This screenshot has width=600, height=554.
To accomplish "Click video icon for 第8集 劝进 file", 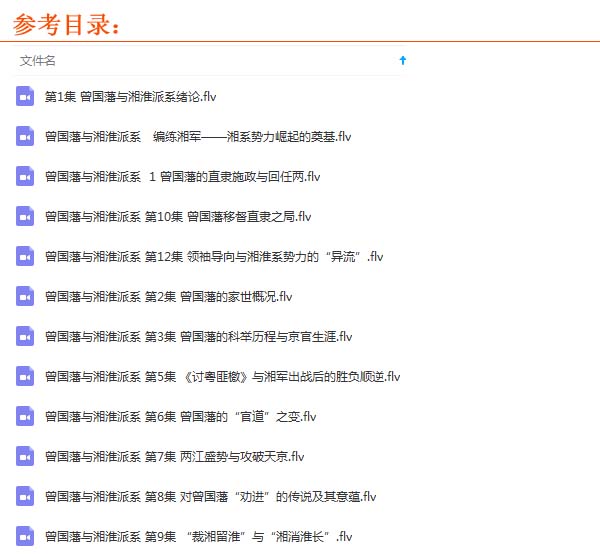I will tap(25, 496).
